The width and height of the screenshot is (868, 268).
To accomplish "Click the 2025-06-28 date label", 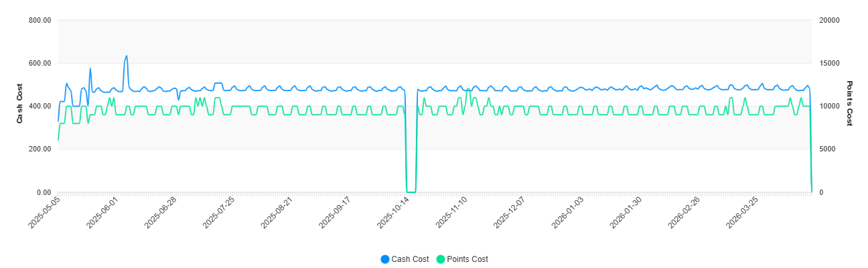I will pyautogui.click(x=161, y=212).
